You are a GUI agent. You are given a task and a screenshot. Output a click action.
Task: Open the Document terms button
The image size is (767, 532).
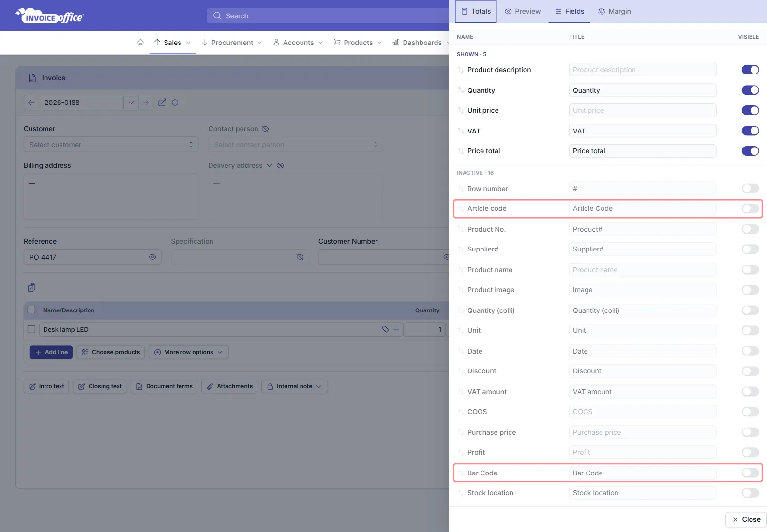(x=164, y=386)
